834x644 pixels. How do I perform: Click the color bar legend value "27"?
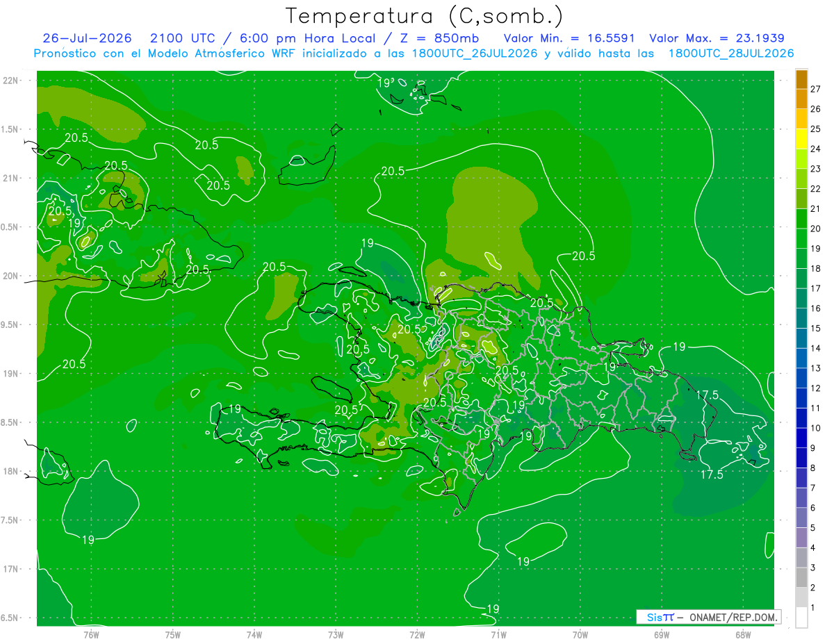click(815, 89)
